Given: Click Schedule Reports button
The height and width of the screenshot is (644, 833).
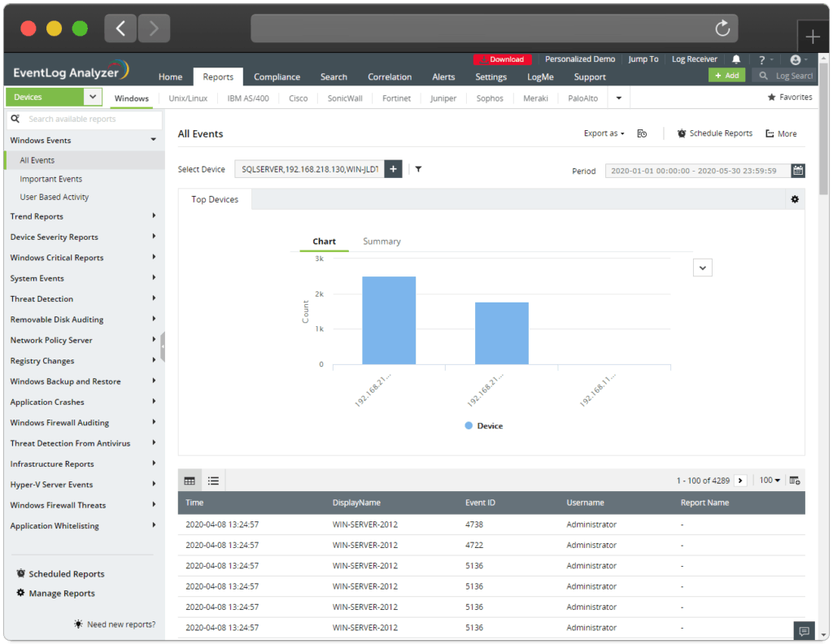Looking at the screenshot, I should point(714,133).
